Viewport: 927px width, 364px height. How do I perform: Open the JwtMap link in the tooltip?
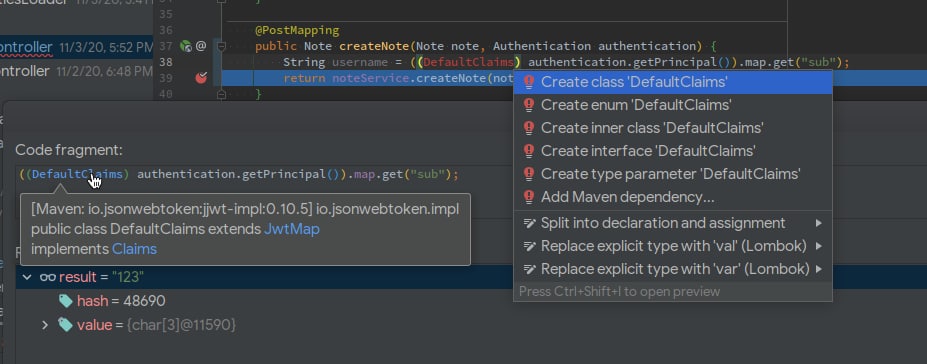coord(292,229)
